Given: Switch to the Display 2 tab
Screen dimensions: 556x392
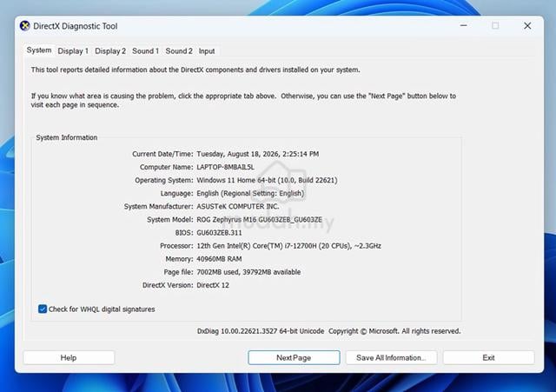Looking at the screenshot, I should coord(110,51).
